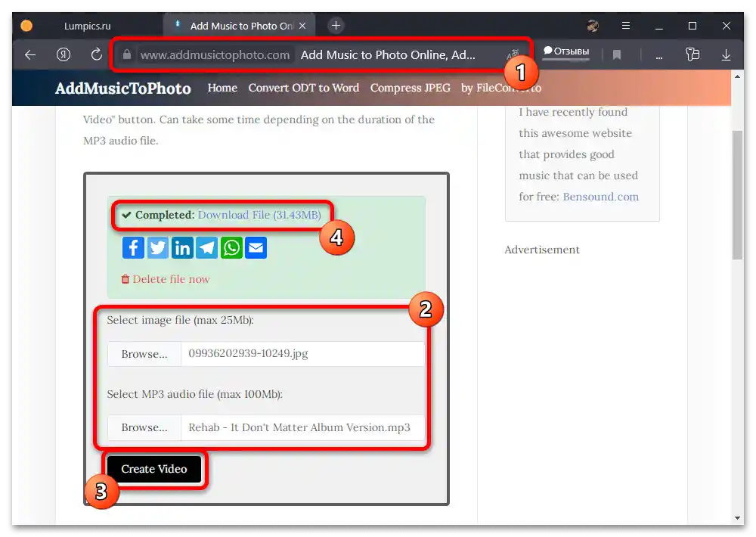Open the collections panel icon
Screen dimensions: 756x537
coord(692,54)
